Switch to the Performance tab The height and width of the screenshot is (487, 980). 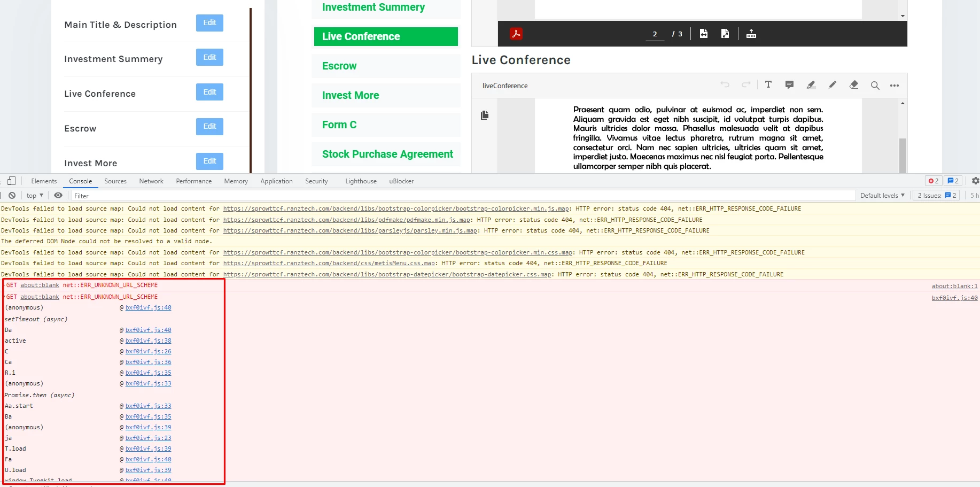click(x=194, y=181)
